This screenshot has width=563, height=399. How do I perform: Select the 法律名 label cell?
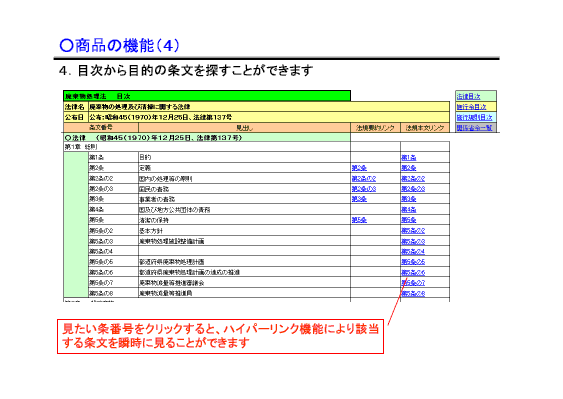click(76, 107)
